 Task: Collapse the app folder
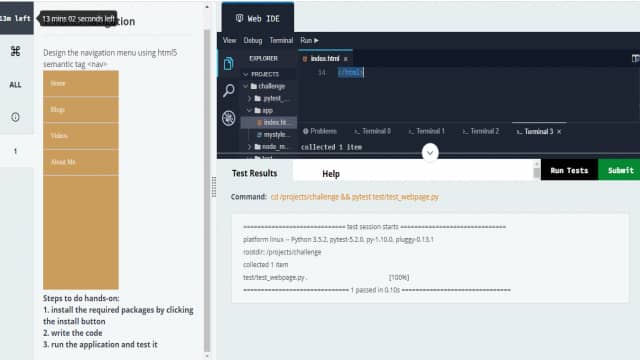pyautogui.click(x=249, y=111)
